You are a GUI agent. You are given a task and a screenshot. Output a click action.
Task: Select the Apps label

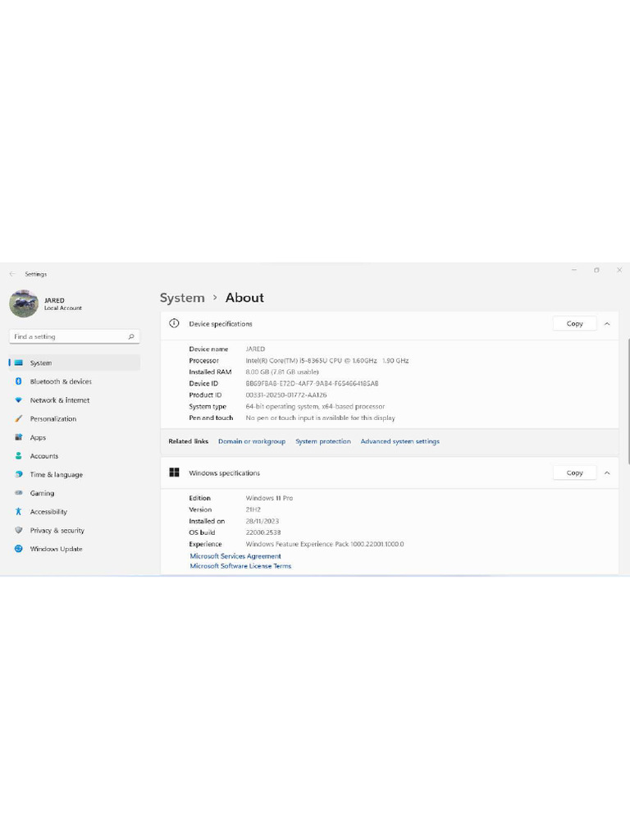click(x=38, y=438)
